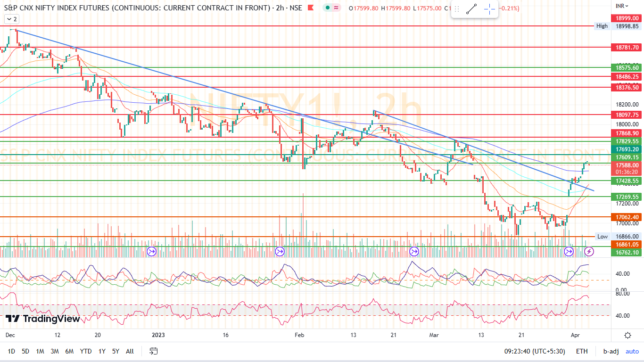Click the red flag icon beside NSE
The image size is (644, 362).
310,8
